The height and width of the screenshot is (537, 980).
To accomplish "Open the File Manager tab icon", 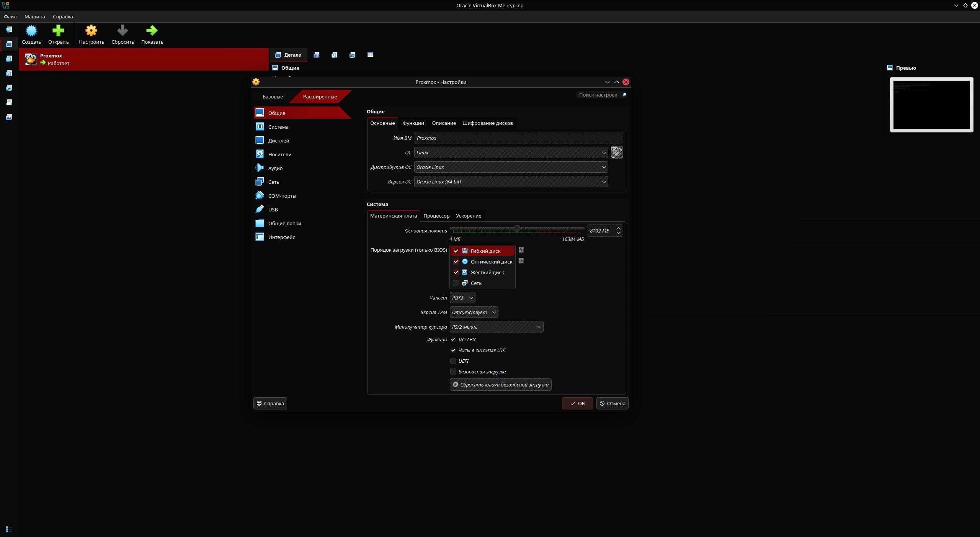I will point(370,55).
